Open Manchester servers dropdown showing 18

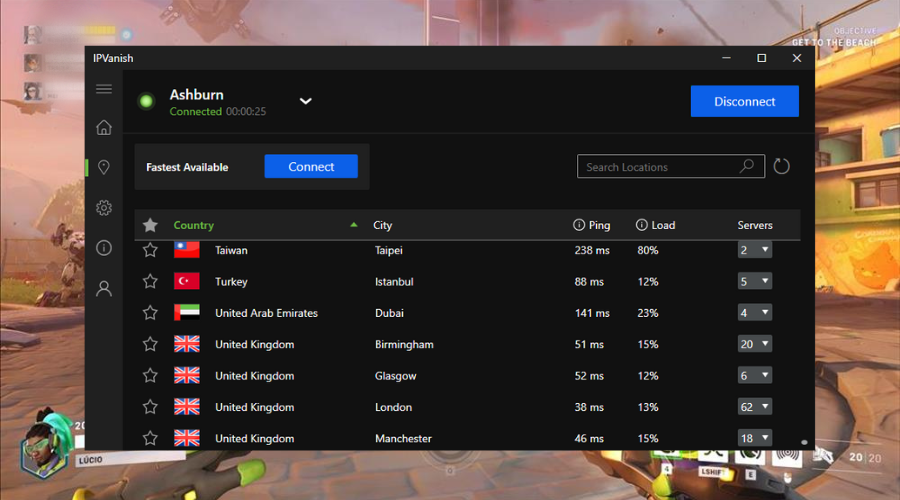tap(754, 438)
